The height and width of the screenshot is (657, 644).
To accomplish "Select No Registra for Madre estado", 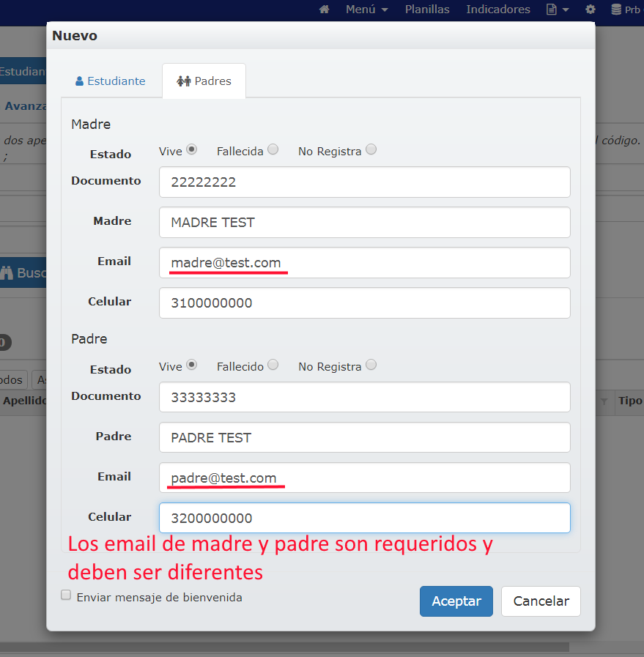I will point(371,149).
